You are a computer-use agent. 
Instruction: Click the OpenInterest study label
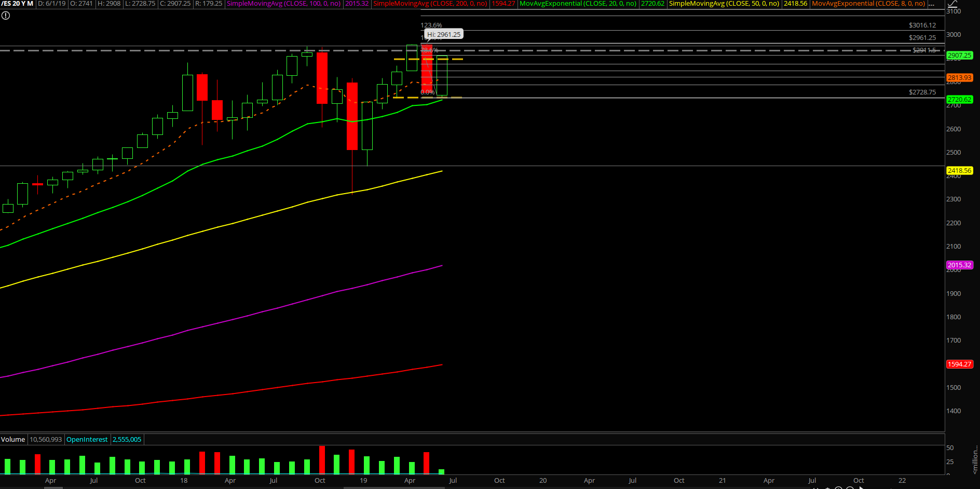click(87, 439)
